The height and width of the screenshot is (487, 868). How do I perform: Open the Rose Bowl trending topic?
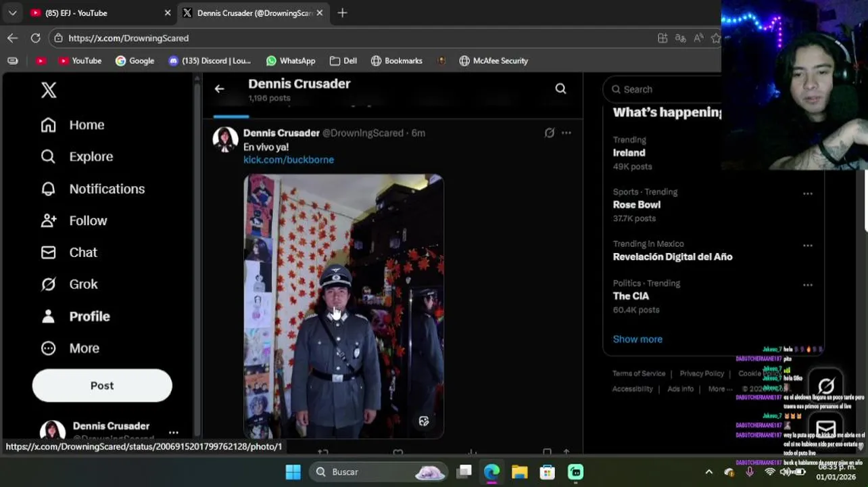coord(637,205)
